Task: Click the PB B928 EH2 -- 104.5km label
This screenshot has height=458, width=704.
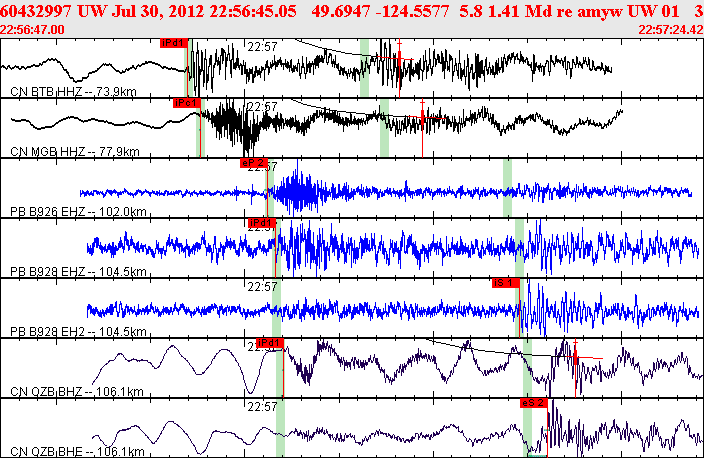Action: (78, 331)
